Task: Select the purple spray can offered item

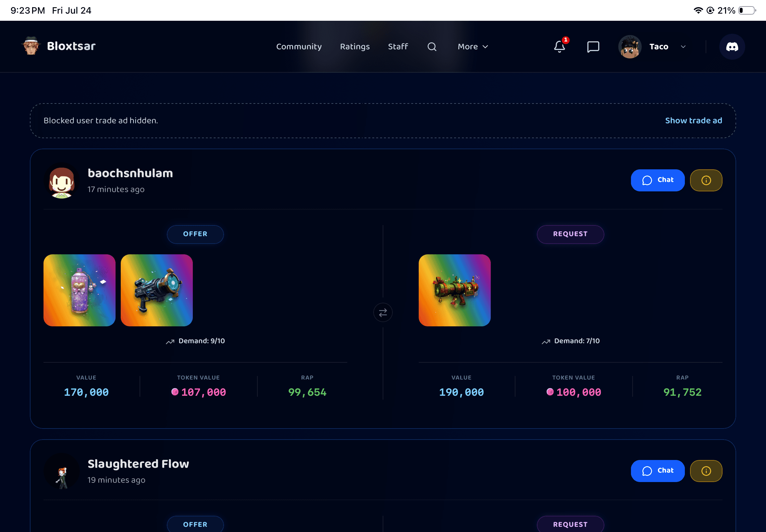Action: [x=80, y=290]
